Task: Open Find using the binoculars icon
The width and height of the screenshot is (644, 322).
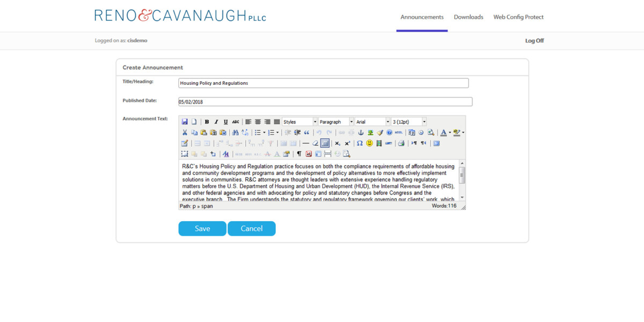Action: tap(235, 133)
